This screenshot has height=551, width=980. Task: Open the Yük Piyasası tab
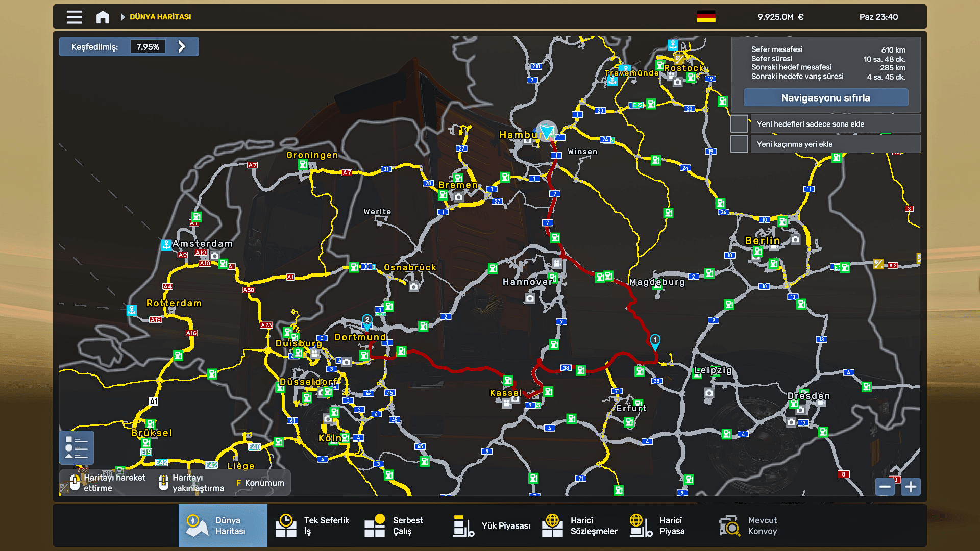pyautogui.click(x=492, y=525)
